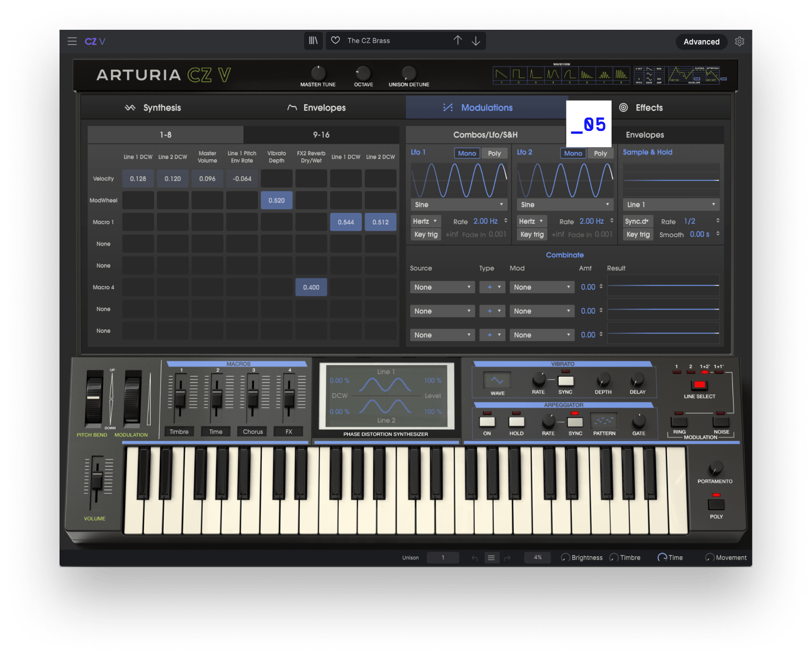Image resolution: width=812 pixels, height=657 pixels.
Task: Select sawtooth waveform 1 in the Waveform display
Action: [501, 74]
